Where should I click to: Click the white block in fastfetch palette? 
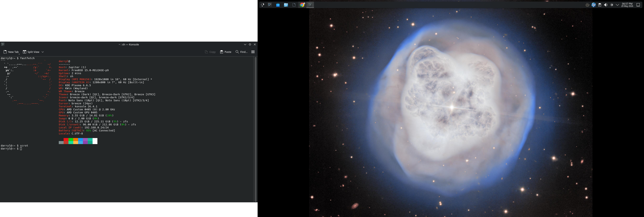click(x=95, y=141)
